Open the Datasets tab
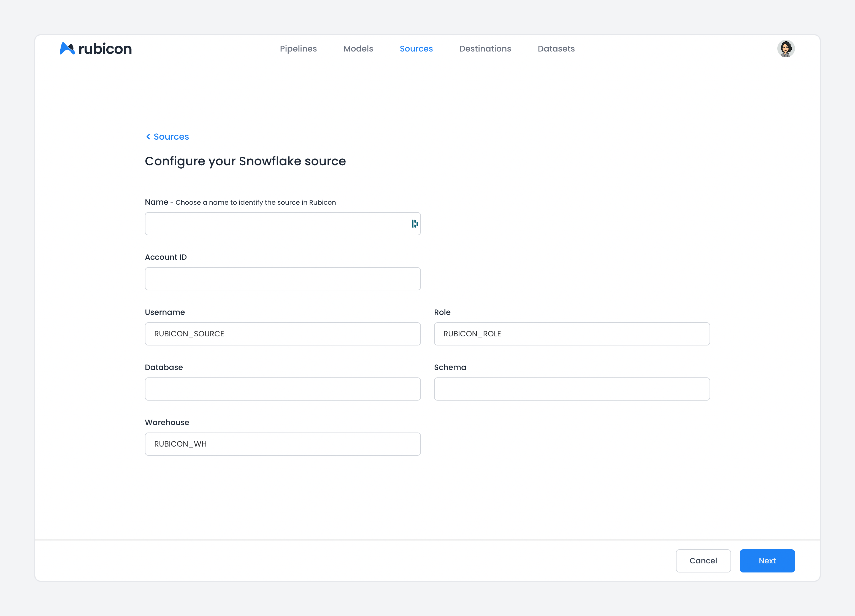Image resolution: width=855 pixels, height=616 pixels. (x=556, y=49)
